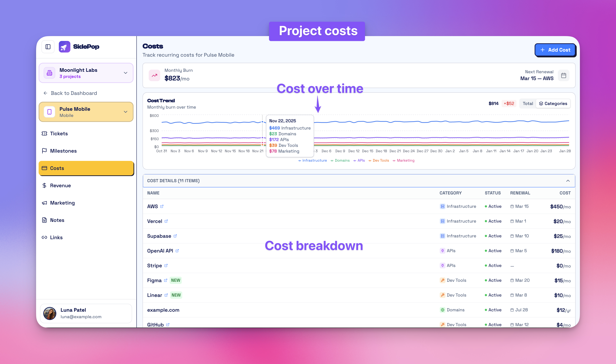Image resolution: width=616 pixels, height=364 pixels.
Task: Open the Vercel external link icon
Action: point(166,221)
